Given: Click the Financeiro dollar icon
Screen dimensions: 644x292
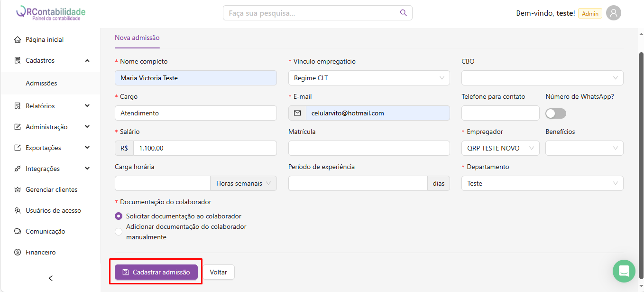Looking at the screenshot, I should (18, 252).
